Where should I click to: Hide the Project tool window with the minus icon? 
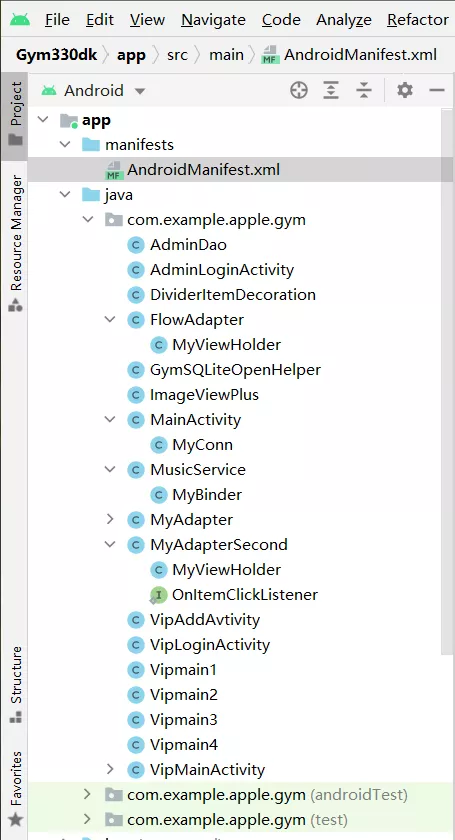click(437, 90)
